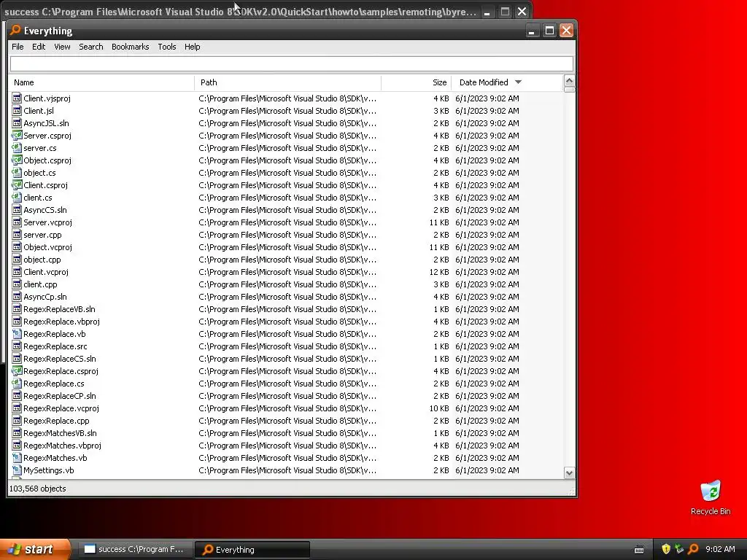The width and height of the screenshot is (747, 560).
Task: Click the Object.vcproj file icon
Action: coord(17,246)
